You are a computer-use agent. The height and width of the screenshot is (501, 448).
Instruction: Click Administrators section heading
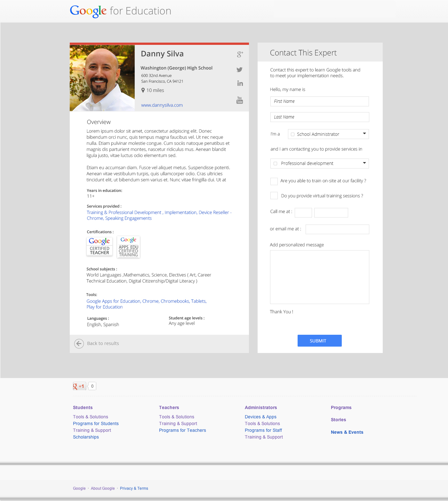tap(260, 407)
